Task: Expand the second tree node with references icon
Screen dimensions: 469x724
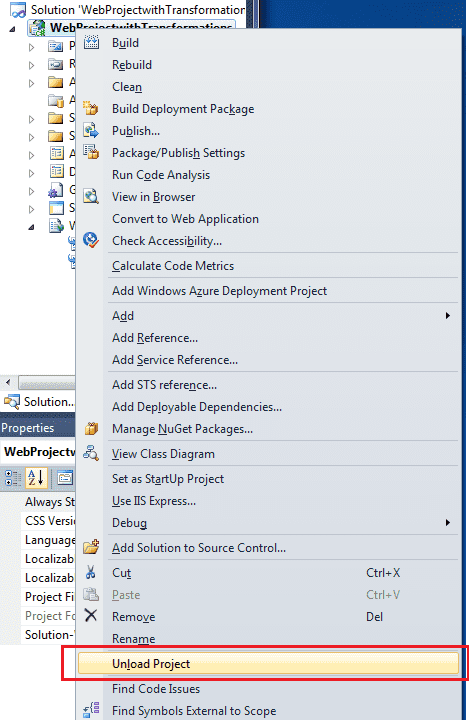Action: 31,65
